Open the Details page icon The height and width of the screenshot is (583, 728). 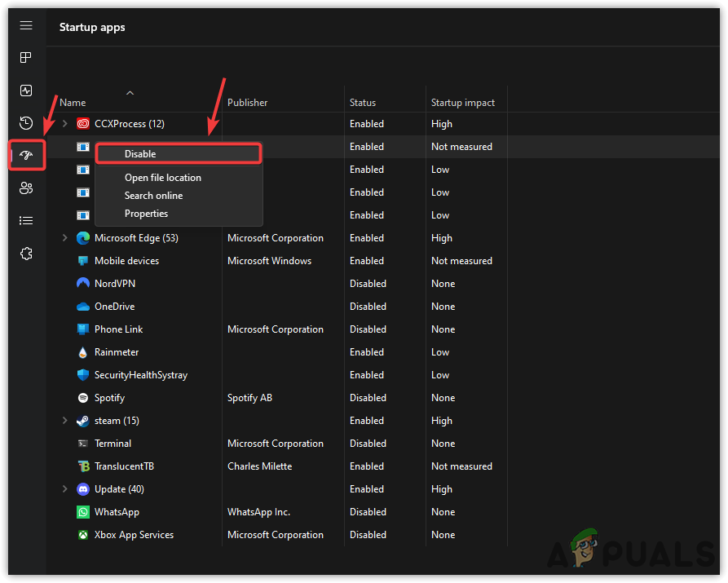pyautogui.click(x=26, y=221)
